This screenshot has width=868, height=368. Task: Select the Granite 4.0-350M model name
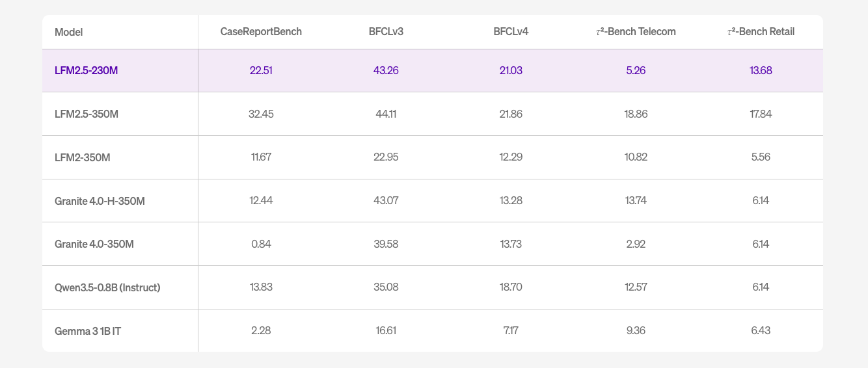[94, 244]
